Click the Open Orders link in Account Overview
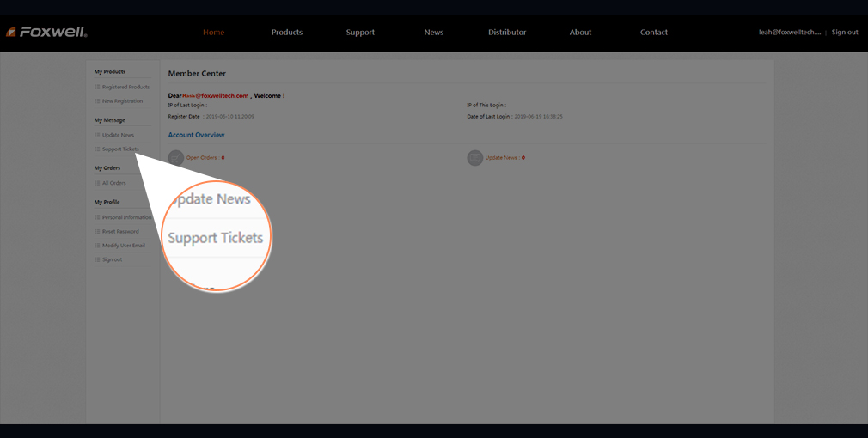The height and width of the screenshot is (438, 868). pos(202,158)
